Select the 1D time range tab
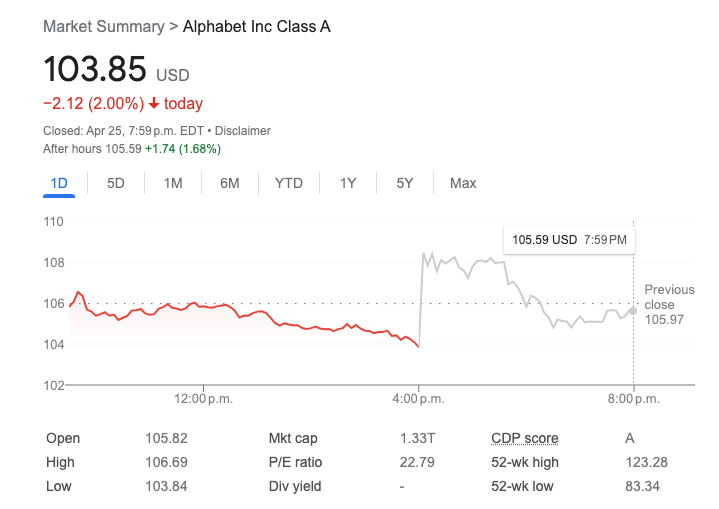This screenshot has height=509, width=719. [59, 183]
